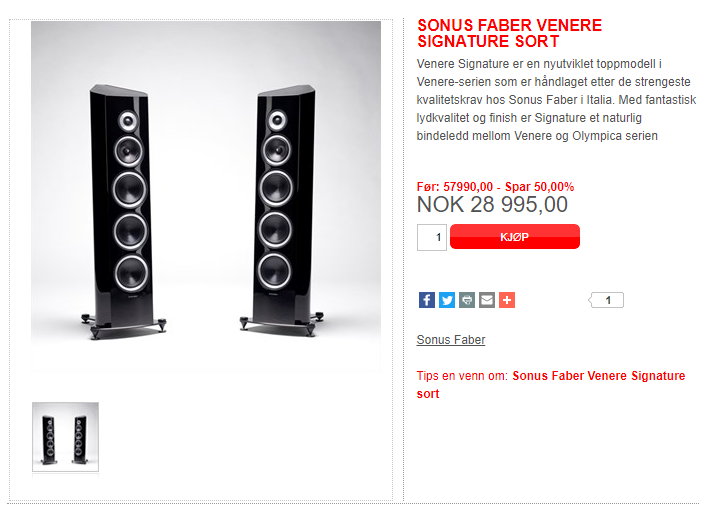
Task: Click the Spar 50,00% discount label
Action: (x=539, y=187)
